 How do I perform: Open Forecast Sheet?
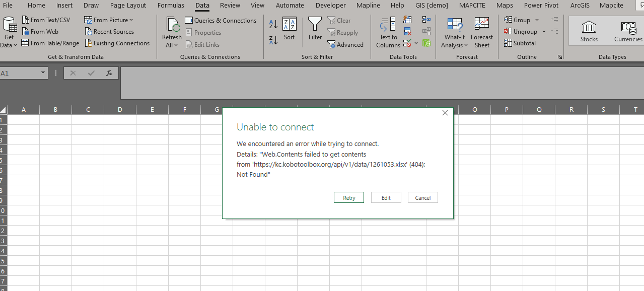point(481,33)
